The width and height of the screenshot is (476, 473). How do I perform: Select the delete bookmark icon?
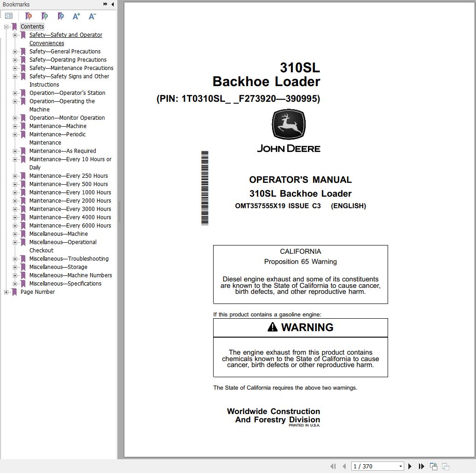[x=28, y=16]
